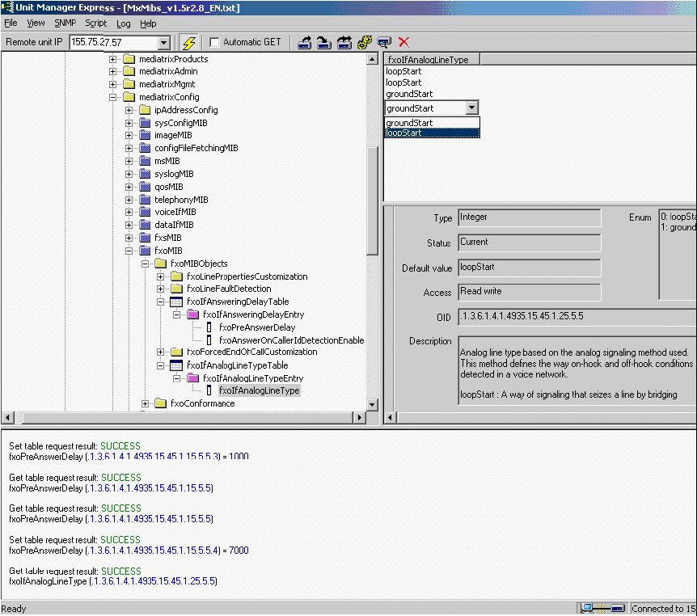This screenshot has width=697, height=616.
Task: Click the ipAddressConfig folder icon
Action: click(145, 110)
